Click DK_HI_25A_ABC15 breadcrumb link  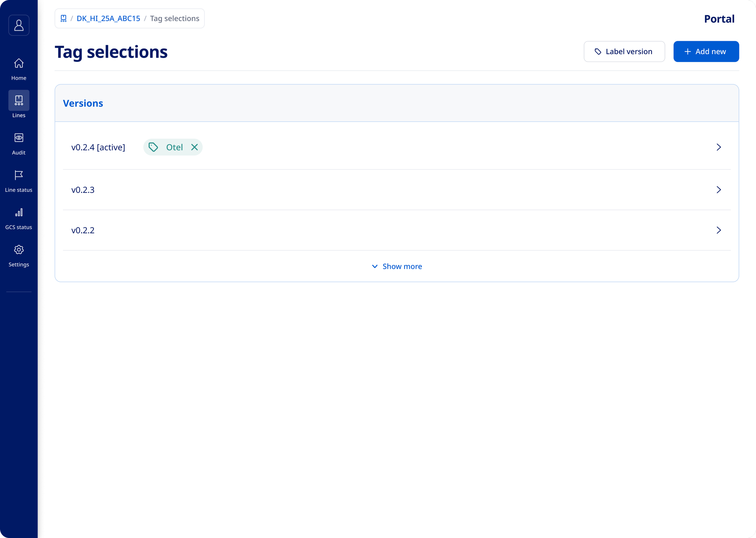pyautogui.click(x=108, y=18)
